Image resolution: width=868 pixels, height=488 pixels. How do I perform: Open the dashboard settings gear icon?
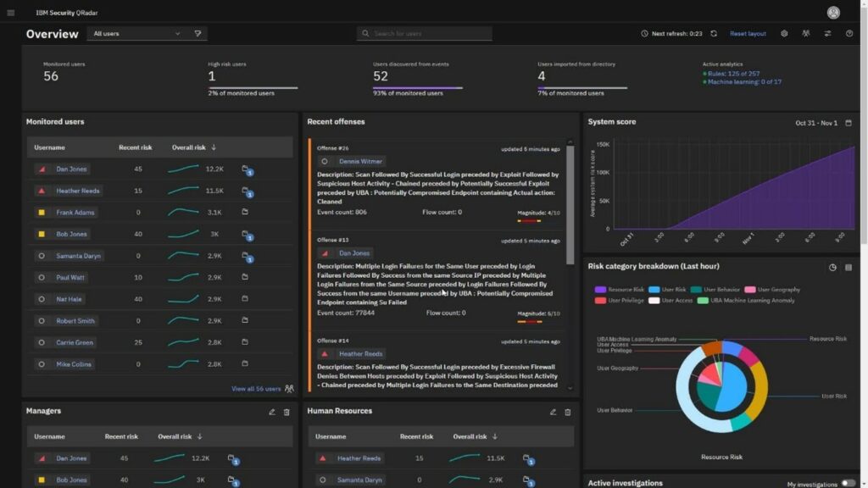coord(785,34)
